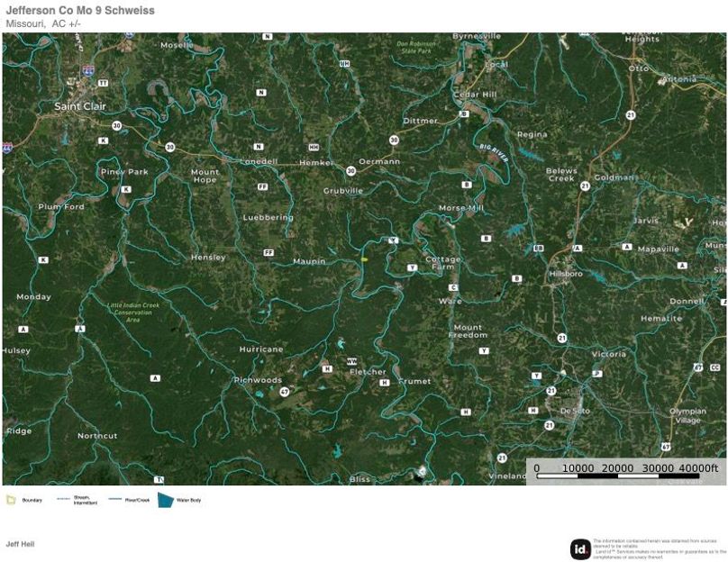Click Little Indian Creek Conservation Area label

click(134, 313)
